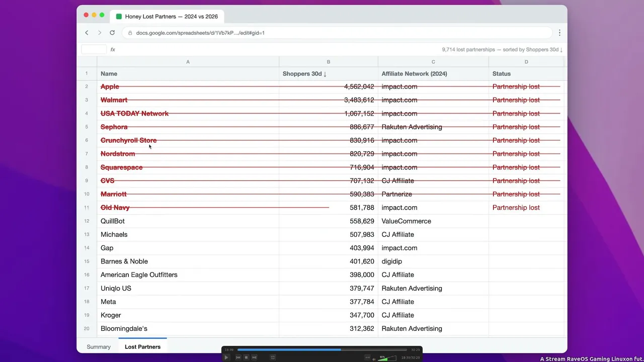The width and height of the screenshot is (644, 362).
Task: Click the ValueCommerce network cell
Action: tap(433, 221)
